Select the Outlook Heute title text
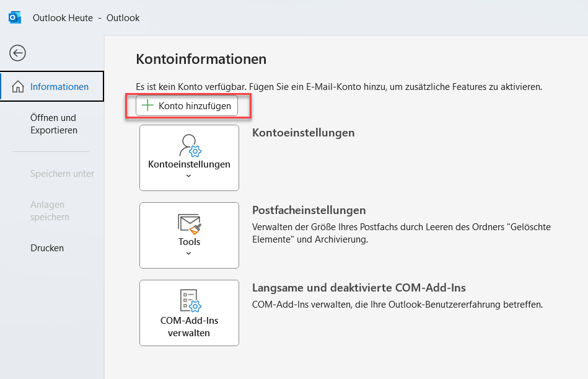Viewport: 588px width, 379px height. (63, 17)
